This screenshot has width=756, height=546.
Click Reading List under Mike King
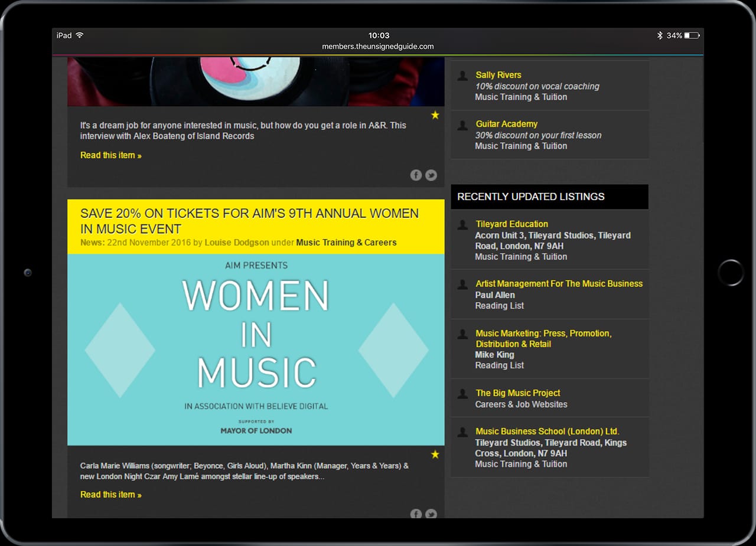(x=500, y=365)
